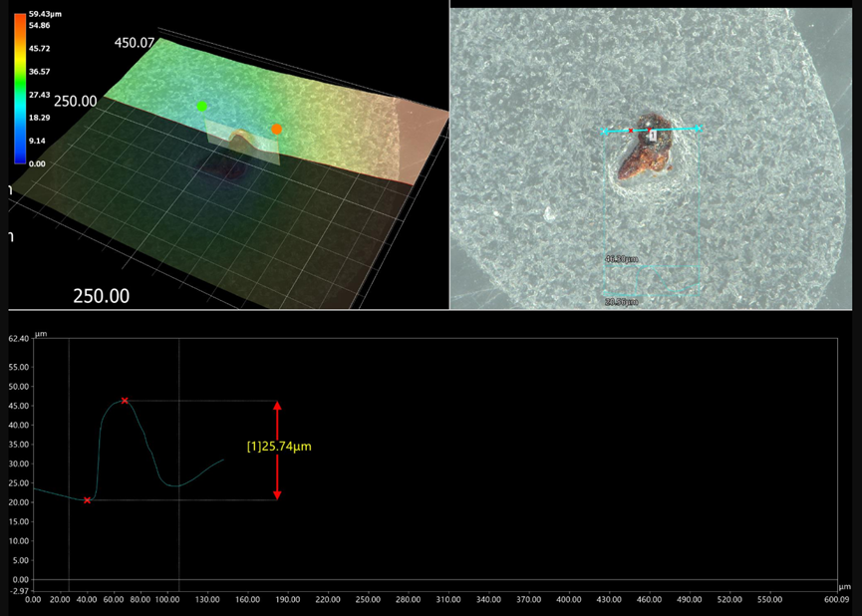Viewport: 862px width, 616px height.
Task: Click the 9.14 legend value
Action: pos(38,141)
